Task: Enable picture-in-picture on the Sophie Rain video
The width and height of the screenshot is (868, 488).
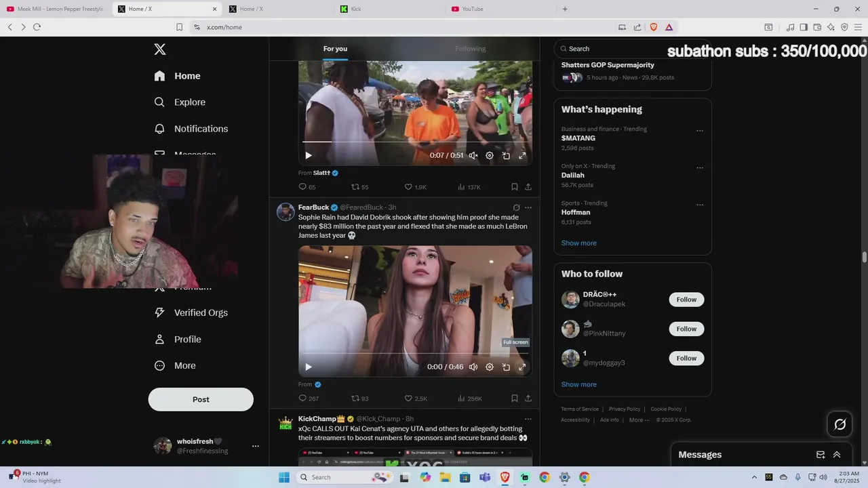Action: click(506, 367)
